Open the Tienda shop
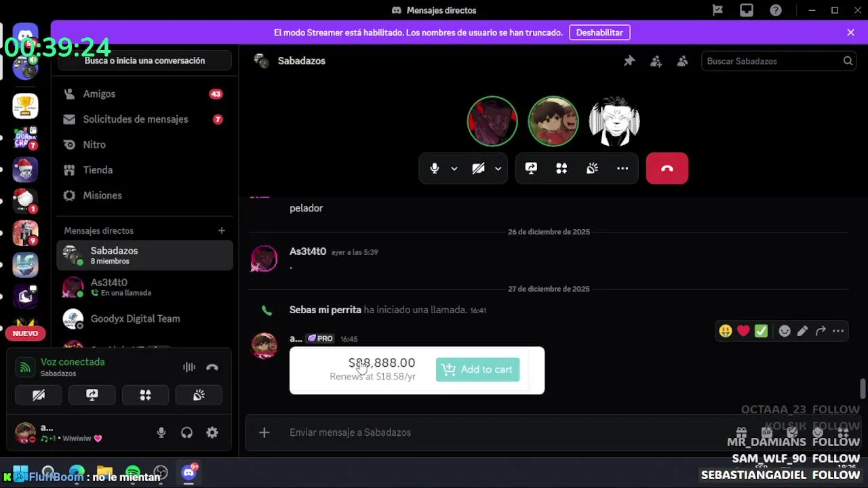 [144, 170]
